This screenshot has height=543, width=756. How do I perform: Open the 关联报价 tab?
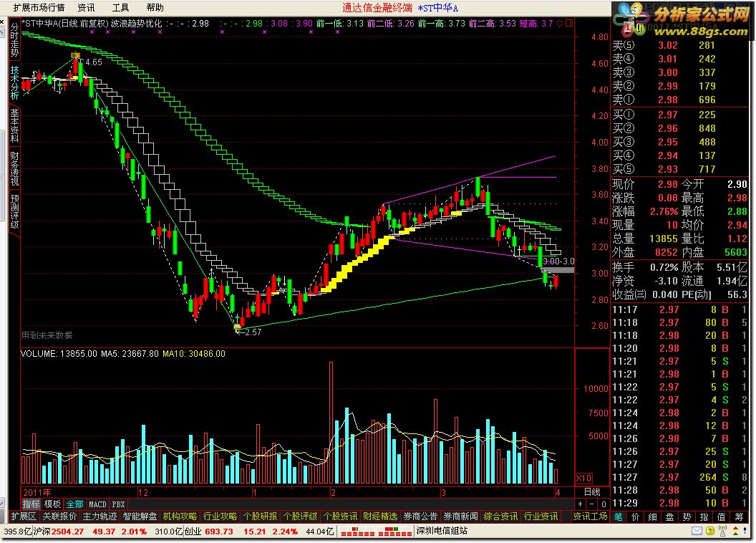pyautogui.click(x=59, y=516)
